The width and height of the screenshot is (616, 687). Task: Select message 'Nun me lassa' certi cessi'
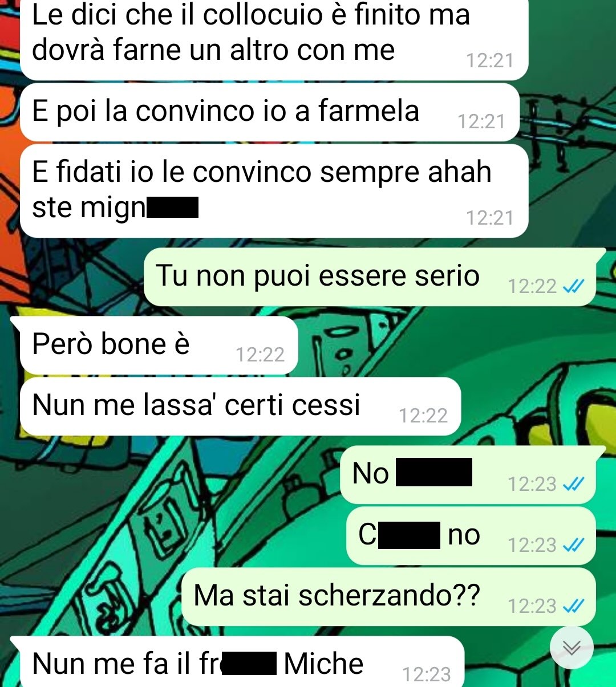pyautogui.click(x=240, y=406)
